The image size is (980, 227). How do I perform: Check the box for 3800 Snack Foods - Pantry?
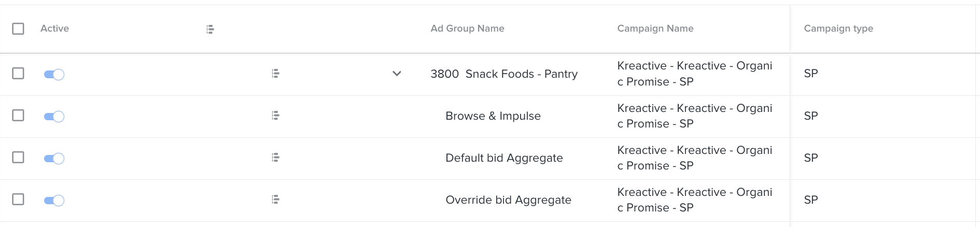point(18,73)
